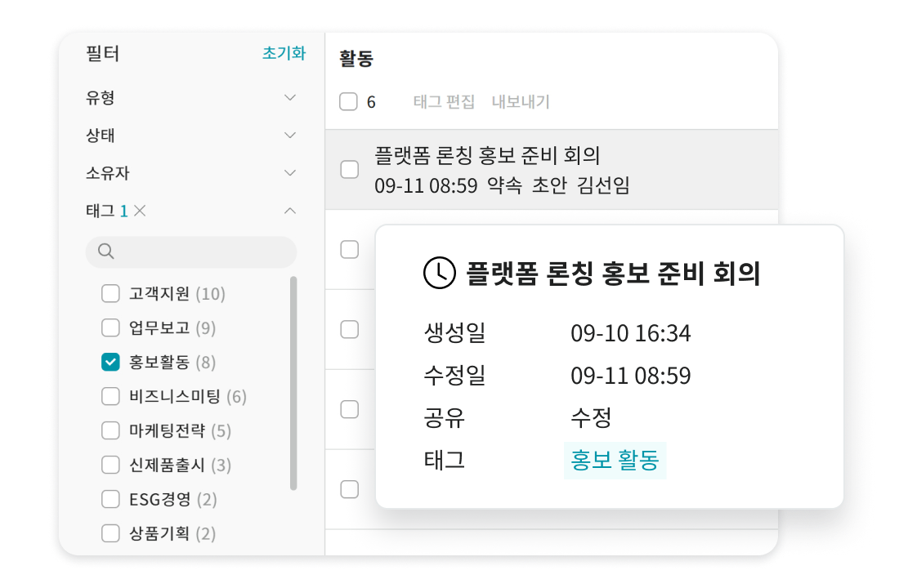Check the 비즈니스미팅 (6) tag checkbox
Screen dimensions: 899x588
[x=110, y=396]
